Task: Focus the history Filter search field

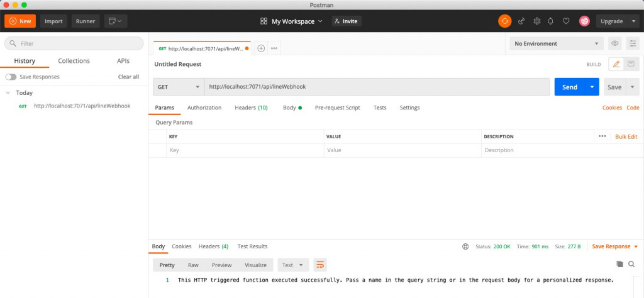Action: tap(74, 43)
